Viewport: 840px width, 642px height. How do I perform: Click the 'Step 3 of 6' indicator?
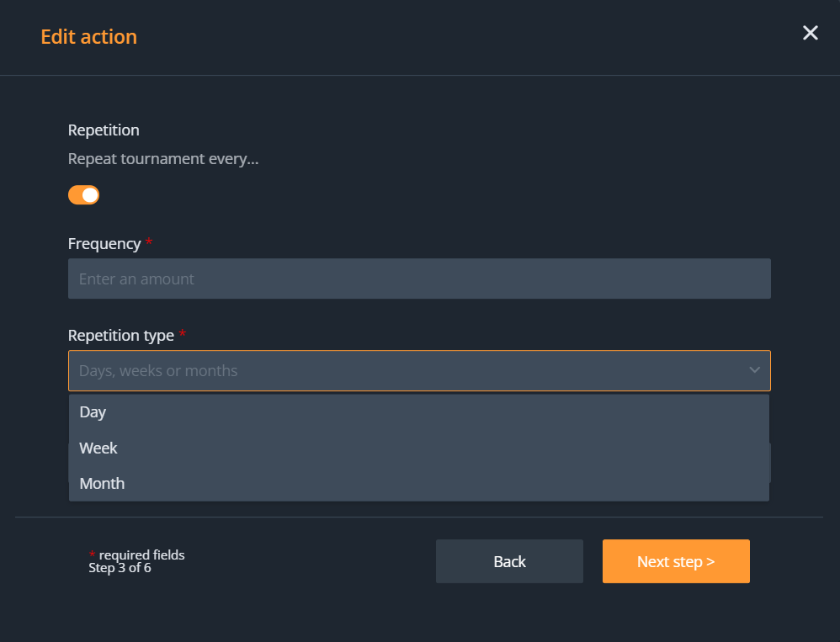click(x=120, y=568)
